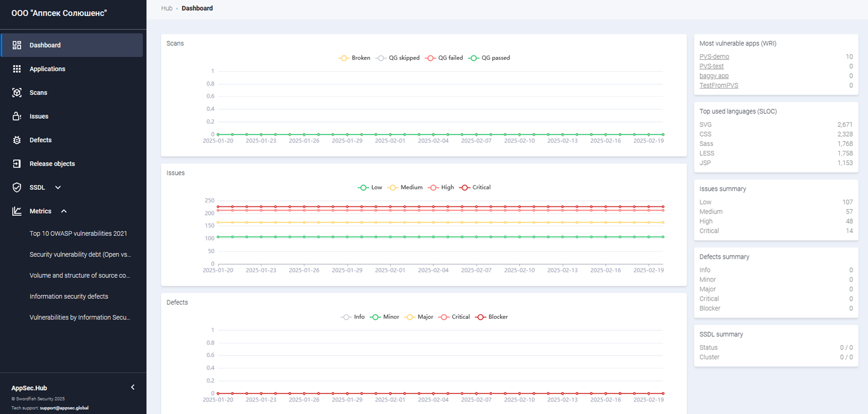Image resolution: width=868 pixels, height=414 pixels.
Task: Hide the QG passed series in Scans chart
Action: point(489,58)
